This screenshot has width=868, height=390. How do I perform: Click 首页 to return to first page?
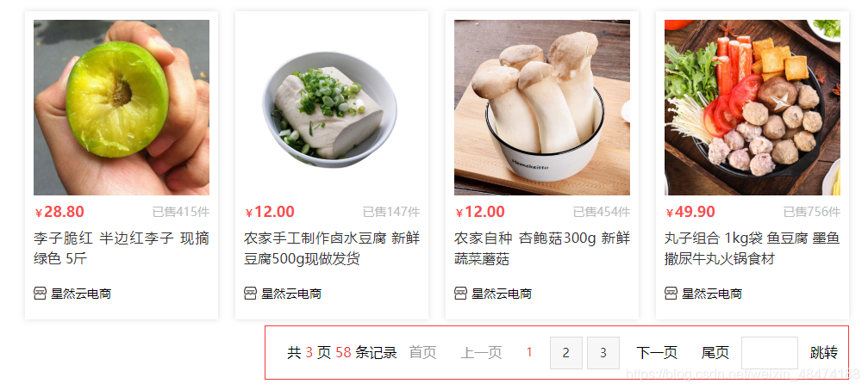(422, 352)
